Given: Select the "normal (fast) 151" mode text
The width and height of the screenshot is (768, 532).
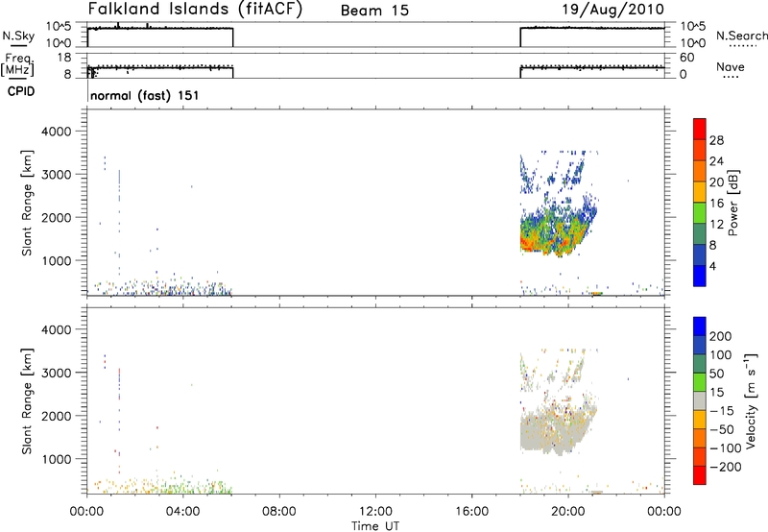Looking at the screenshot, I should [x=145, y=95].
